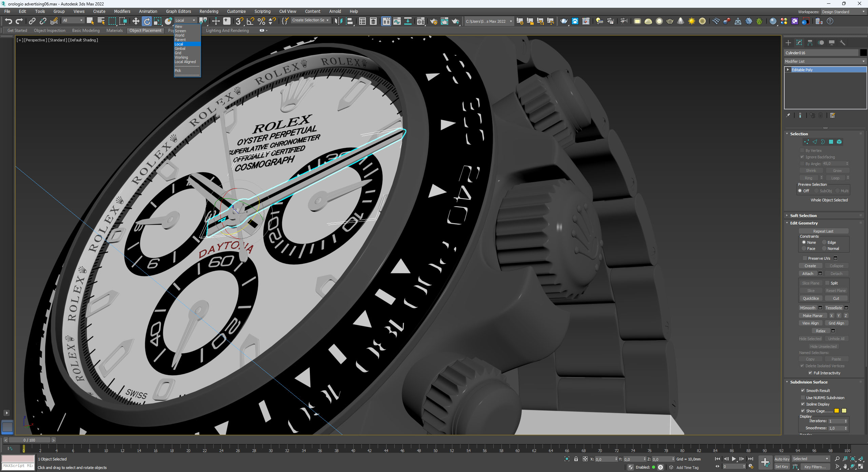Open the Curve Editor icon
The width and height of the screenshot is (868, 472).
(397, 21)
